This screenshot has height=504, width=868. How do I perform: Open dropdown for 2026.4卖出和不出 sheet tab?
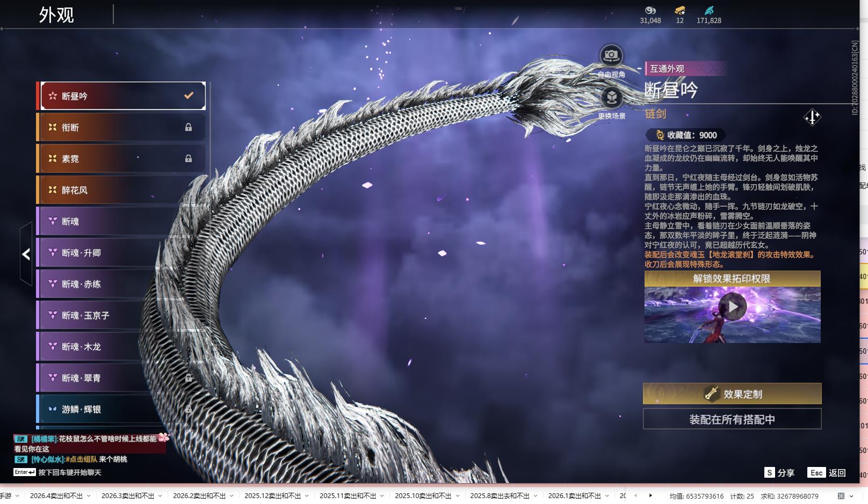point(89,496)
